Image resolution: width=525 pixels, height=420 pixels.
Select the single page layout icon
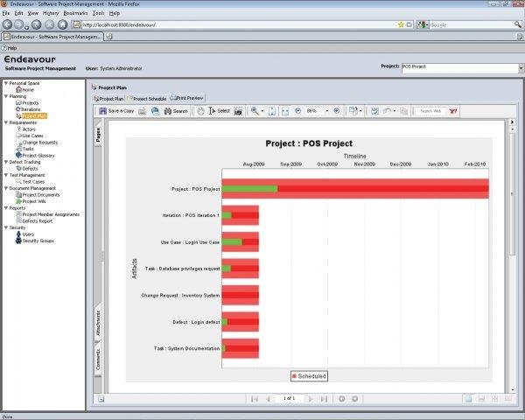point(468,399)
